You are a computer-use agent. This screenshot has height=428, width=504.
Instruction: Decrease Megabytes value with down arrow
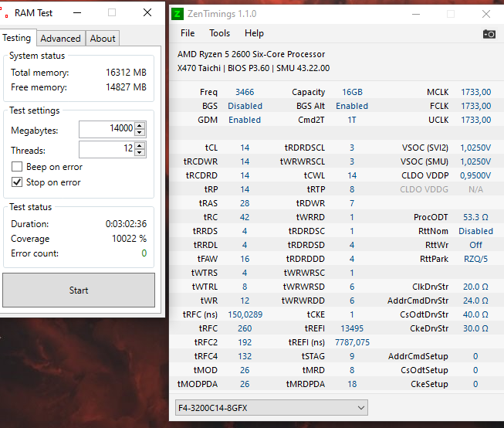point(139,132)
